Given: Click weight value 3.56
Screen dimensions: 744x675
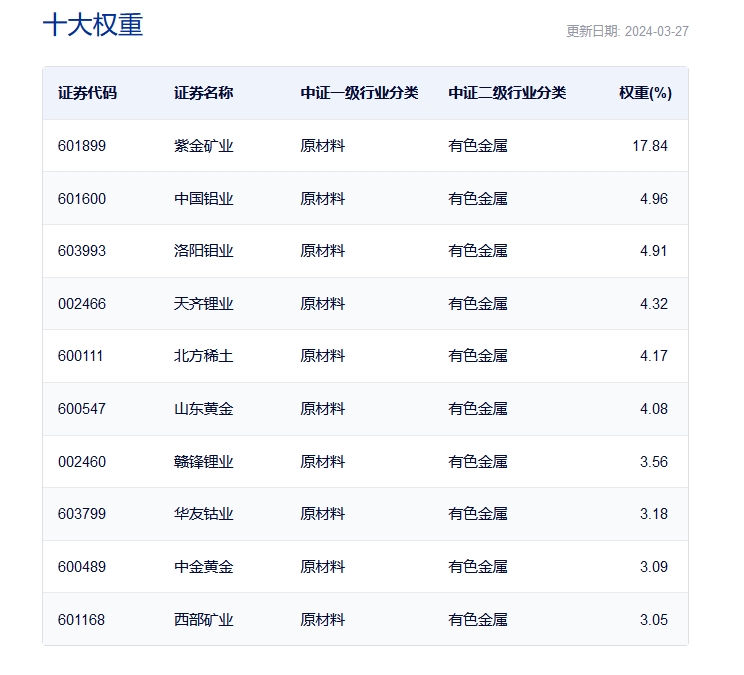Looking at the screenshot, I should pyautogui.click(x=654, y=462).
